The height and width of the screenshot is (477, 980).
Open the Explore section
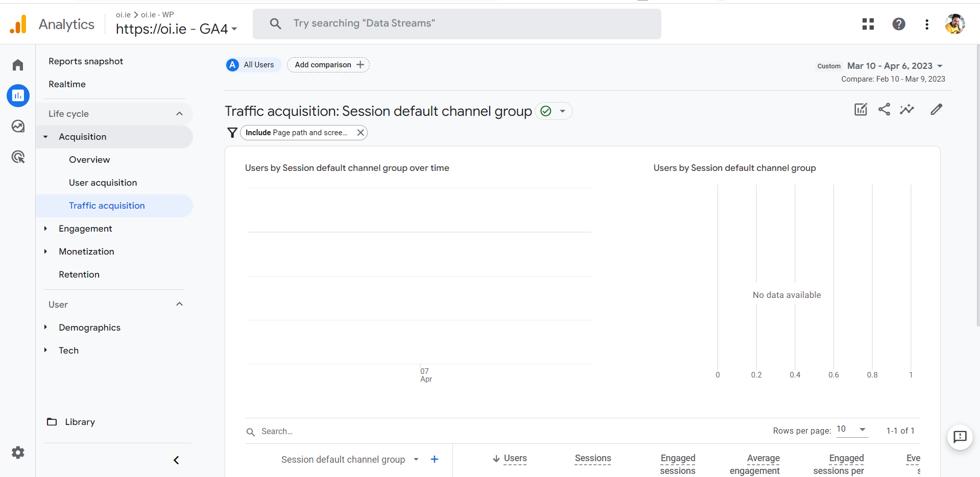[x=18, y=126]
